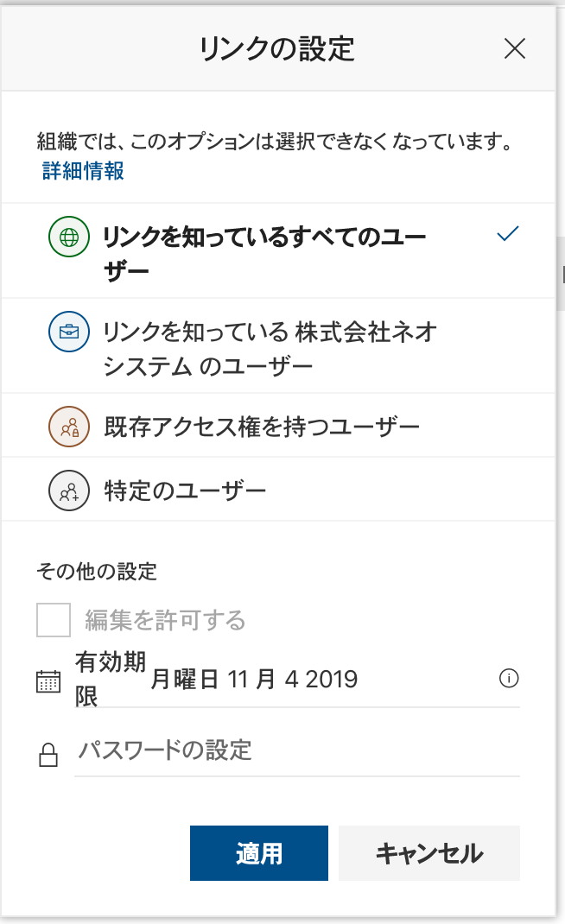Click the specific people icon
565x924 pixels.
pos(68,492)
